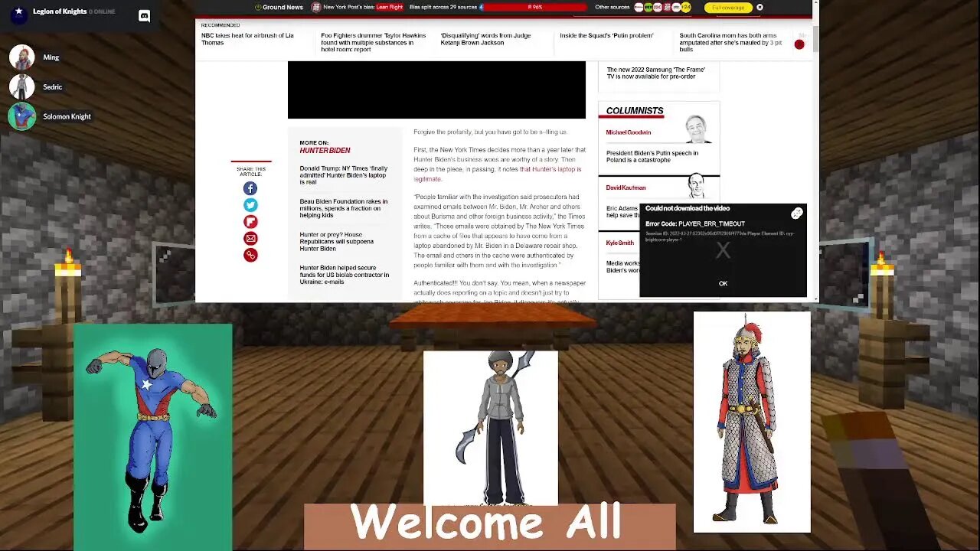Select Solomon Knight's avatar in the voice list
The width and height of the screenshot is (980, 551).
[21, 116]
